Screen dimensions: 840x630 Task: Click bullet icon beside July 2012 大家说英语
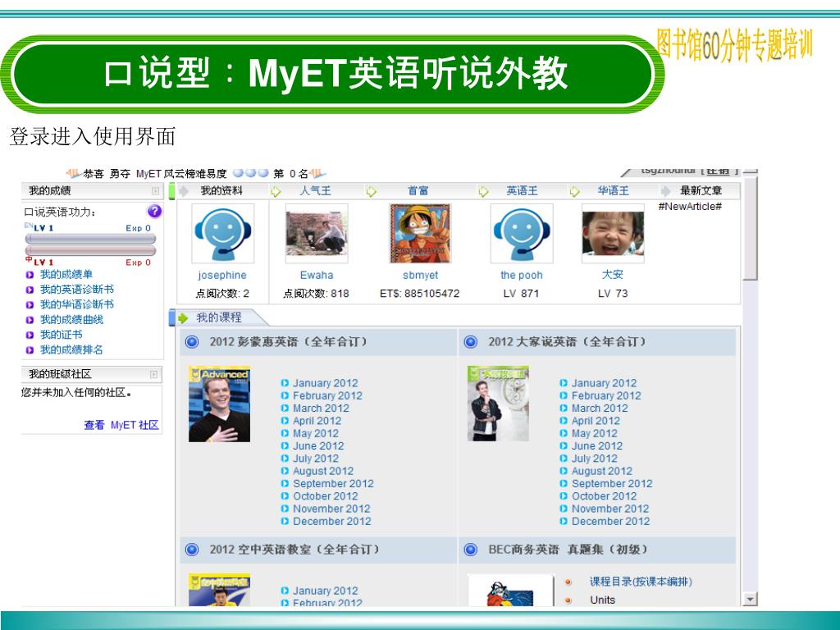(564, 459)
